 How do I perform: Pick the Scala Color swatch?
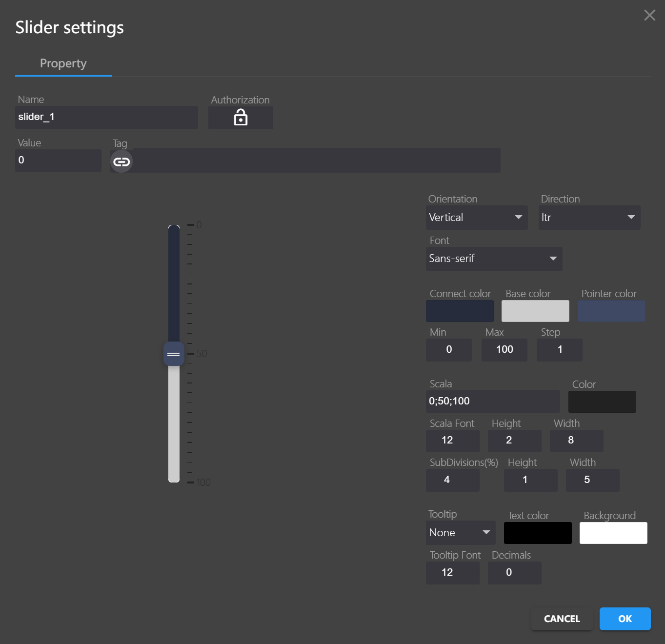click(602, 402)
